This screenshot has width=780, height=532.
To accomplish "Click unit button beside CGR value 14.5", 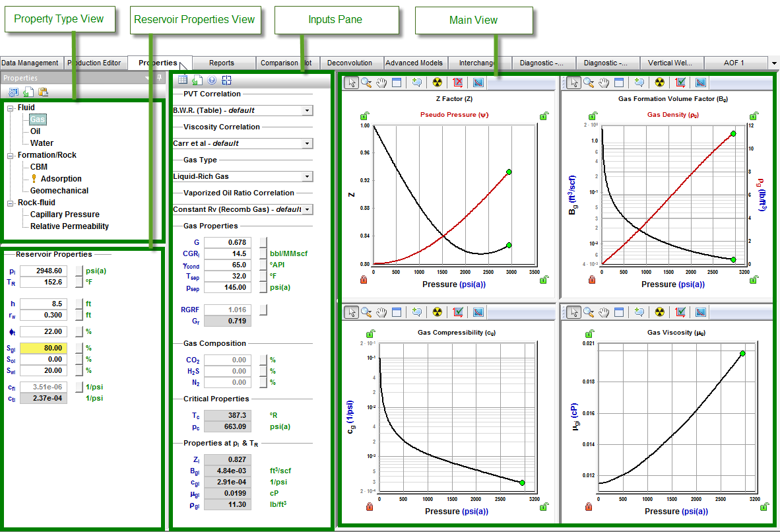I will pos(263,253).
